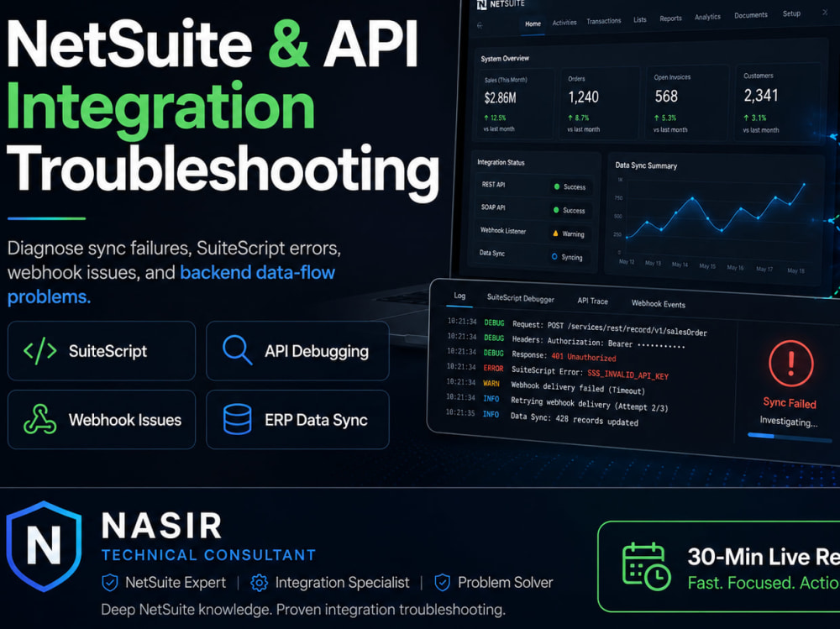
Task: Click the green up arrow next to 3.1%
Action: pyautogui.click(x=746, y=118)
